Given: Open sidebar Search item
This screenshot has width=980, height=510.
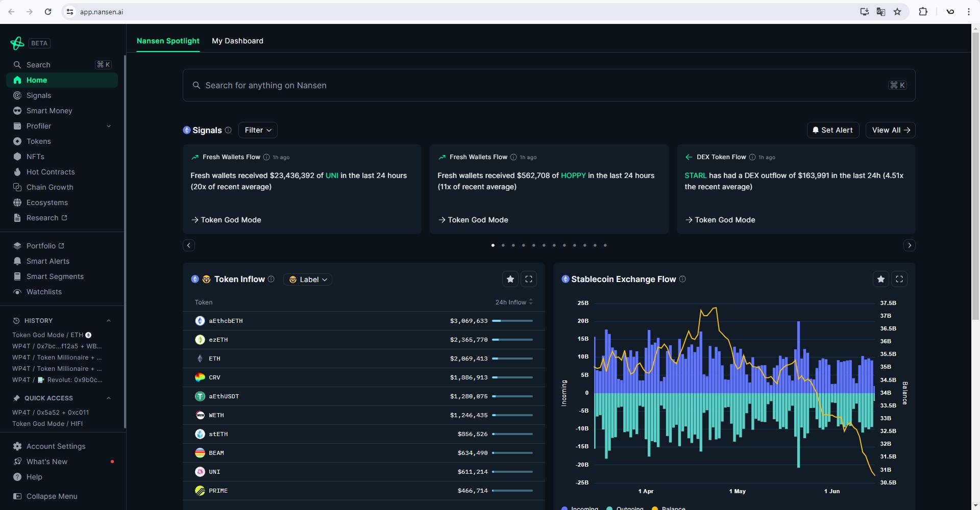Looking at the screenshot, I should pyautogui.click(x=62, y=65).
